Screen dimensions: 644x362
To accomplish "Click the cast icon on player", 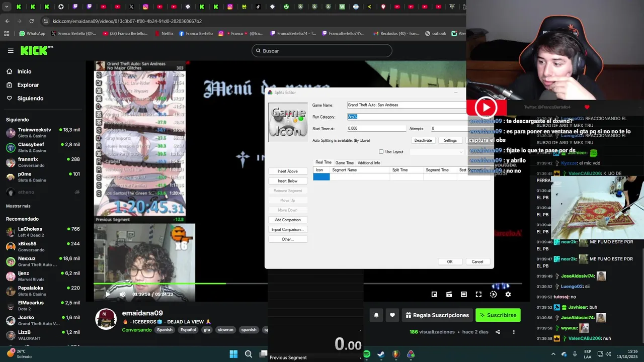I will pos(449,294).
